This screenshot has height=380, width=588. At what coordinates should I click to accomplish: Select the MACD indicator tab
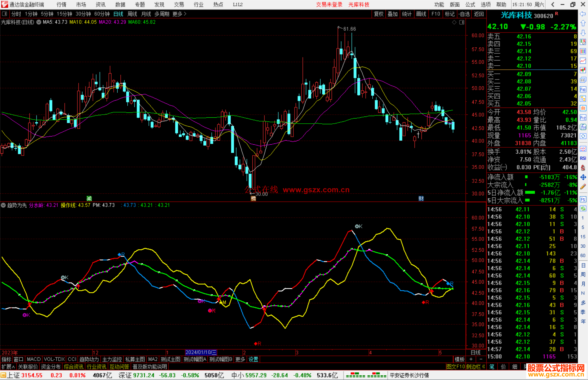click(x=33, y=359)
